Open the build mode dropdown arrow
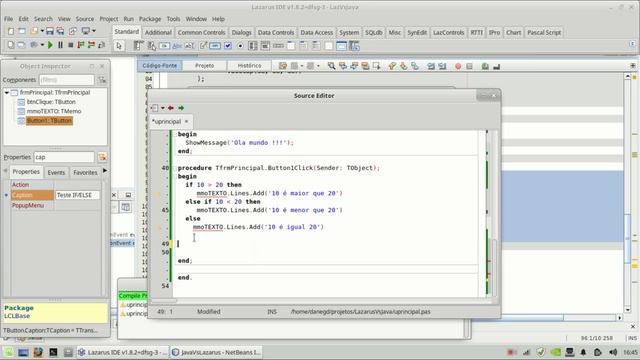This screenshot has width=640, height=360. click(x=42, y=45)
